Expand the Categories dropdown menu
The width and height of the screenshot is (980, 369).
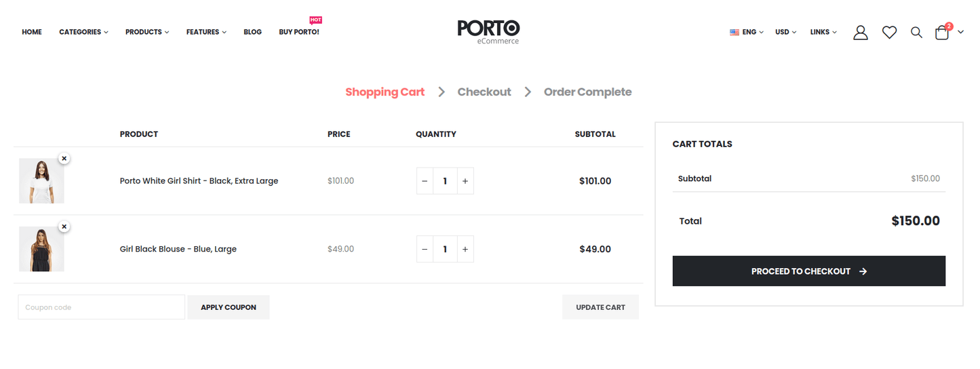click(x=83, y=32)
